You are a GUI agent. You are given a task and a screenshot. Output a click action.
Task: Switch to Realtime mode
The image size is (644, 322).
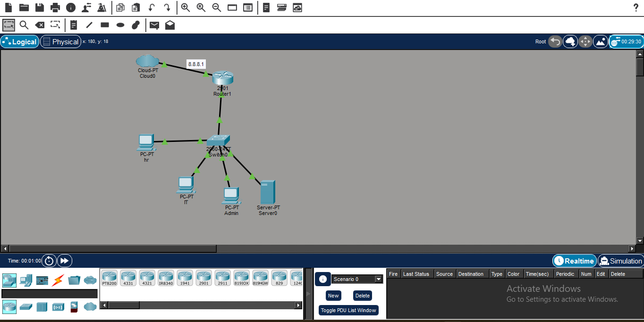(x=575, y=261)
